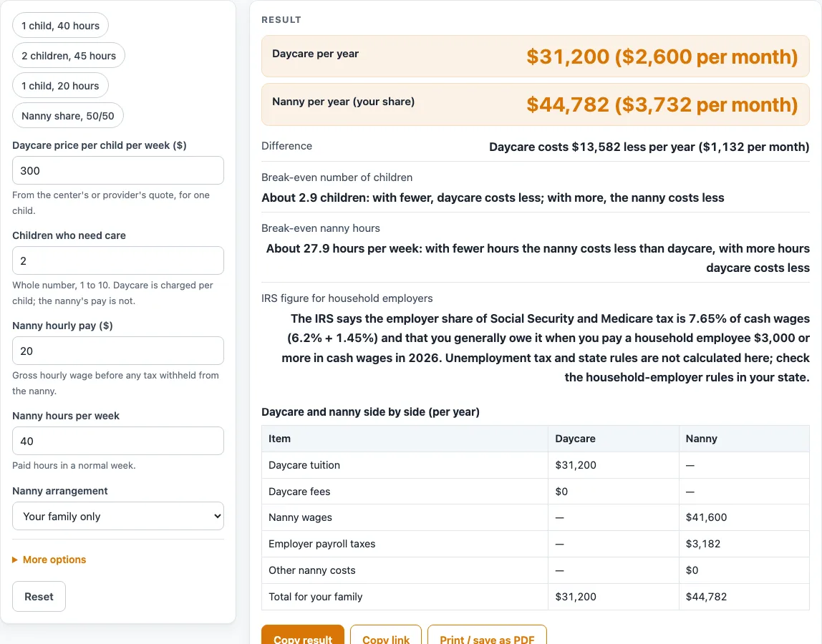Image resolution: width=822 pixels, height=644 pixels.
Task: Apply the '1 child, 40 hours' preset
Action: pyautogui.click(x=60, y=26)
